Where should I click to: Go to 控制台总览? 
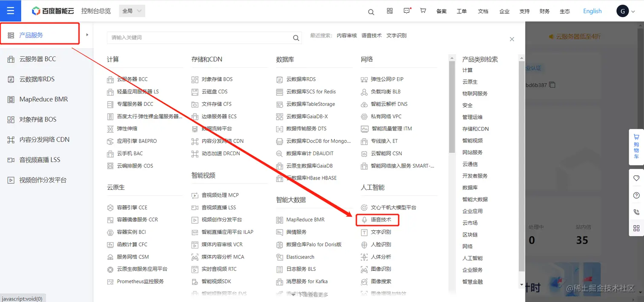(96, 11)
